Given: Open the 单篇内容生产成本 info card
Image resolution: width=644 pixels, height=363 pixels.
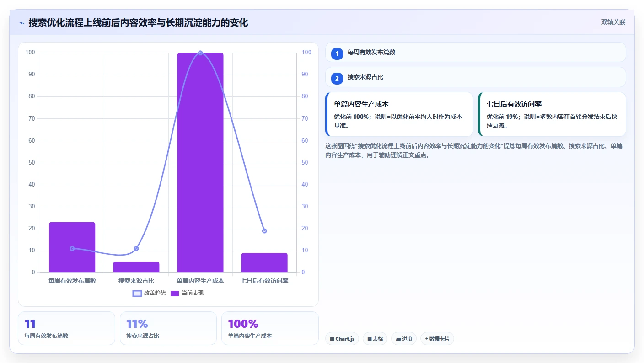Looking at the screenshot, I should click(399, 114).
